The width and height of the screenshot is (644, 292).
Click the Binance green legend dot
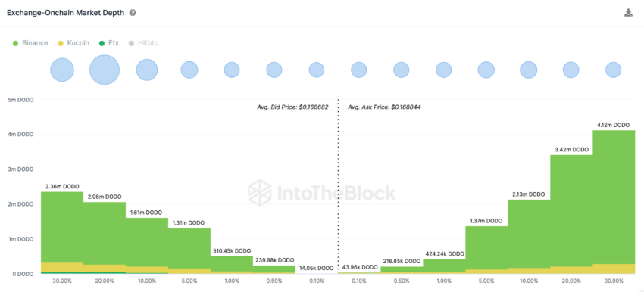click(x=16, y=43)
